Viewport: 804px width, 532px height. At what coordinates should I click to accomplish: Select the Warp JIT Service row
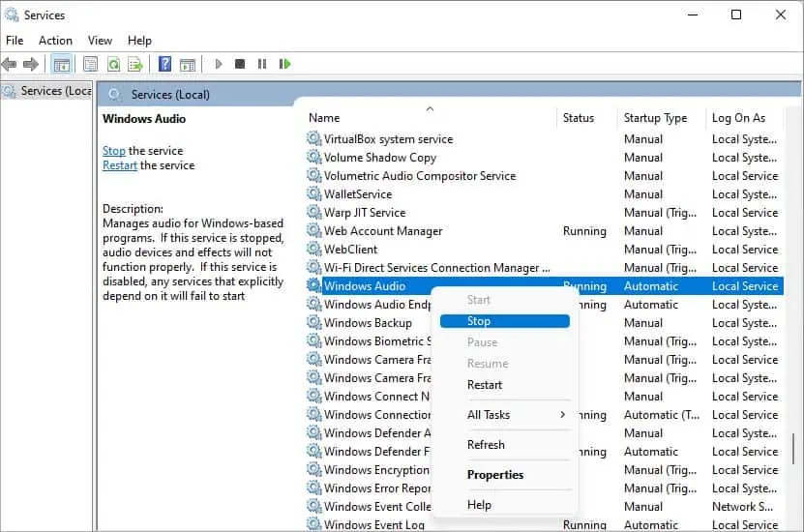[545, 213]
